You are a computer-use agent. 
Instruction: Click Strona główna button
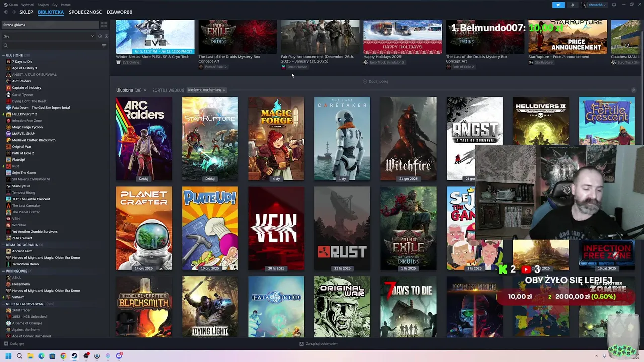tap(49, 25)
